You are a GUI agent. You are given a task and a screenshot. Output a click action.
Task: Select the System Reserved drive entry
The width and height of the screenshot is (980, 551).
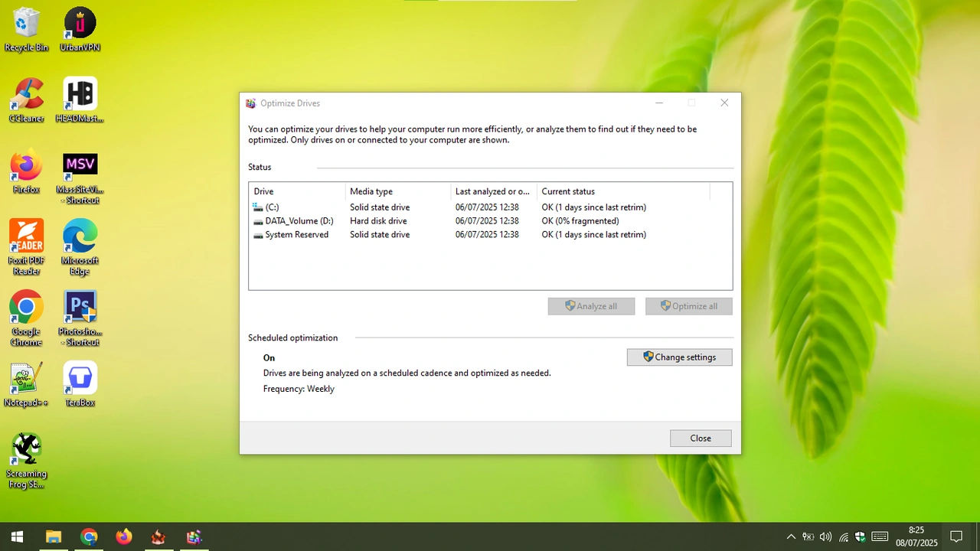(x=296, y=235)
